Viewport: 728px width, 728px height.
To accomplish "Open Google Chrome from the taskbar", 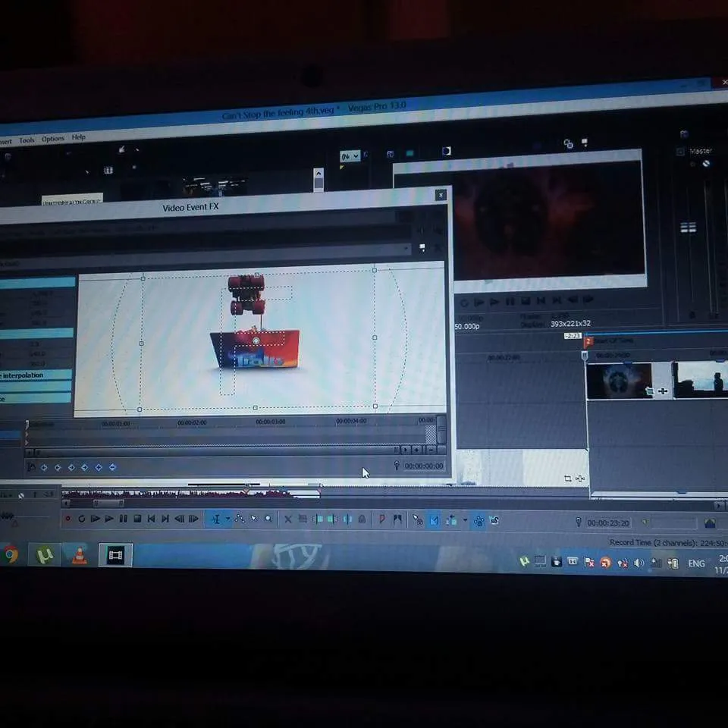I will coord(10,554).
